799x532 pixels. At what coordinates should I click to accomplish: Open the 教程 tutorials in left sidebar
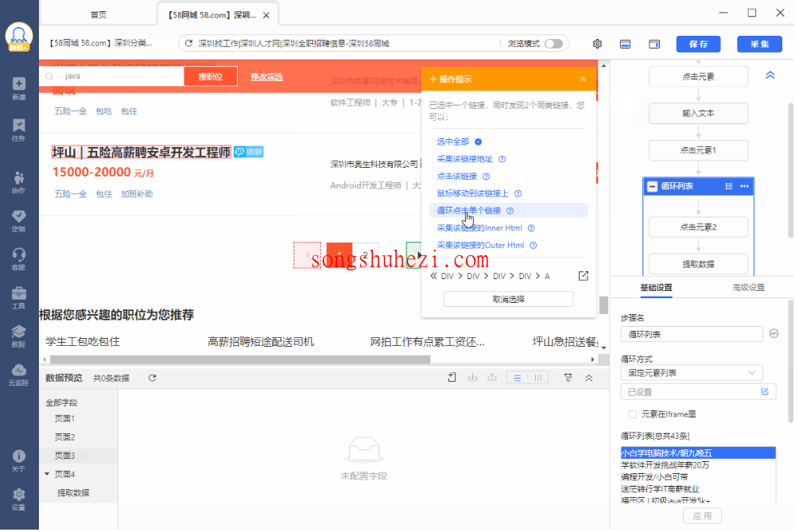[x=19, y=336]
